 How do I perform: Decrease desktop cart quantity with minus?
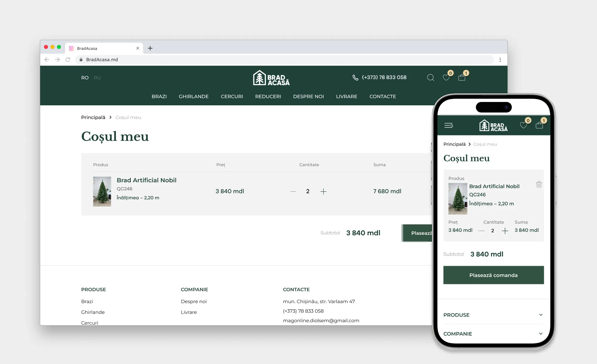pos(293,192)
